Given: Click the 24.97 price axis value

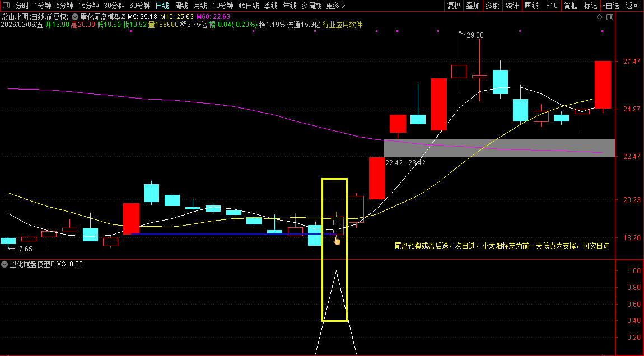Looking at the screenshot, I should click(x=631, y=109).
